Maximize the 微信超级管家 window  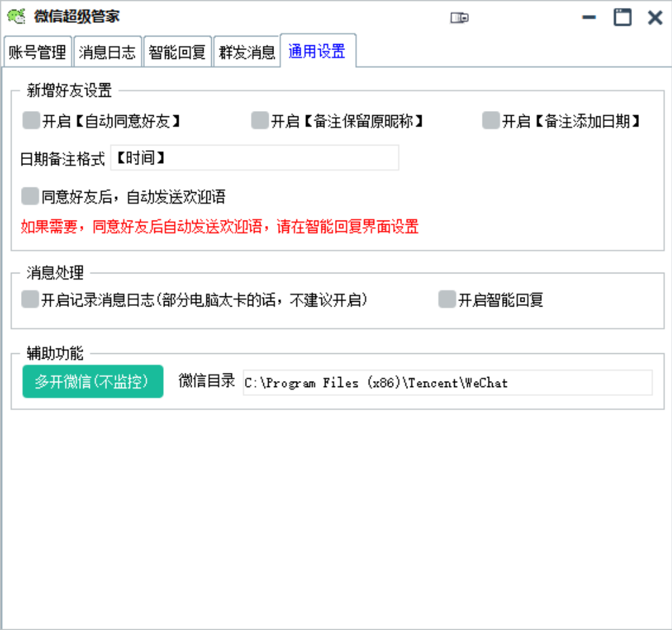(x=623, y=18)
